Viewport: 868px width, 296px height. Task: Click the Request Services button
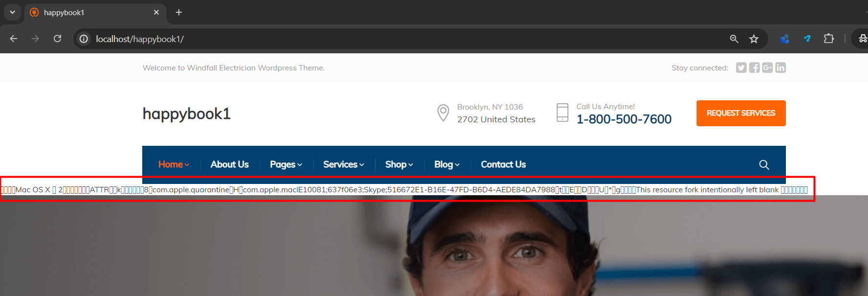click(741, 113)
